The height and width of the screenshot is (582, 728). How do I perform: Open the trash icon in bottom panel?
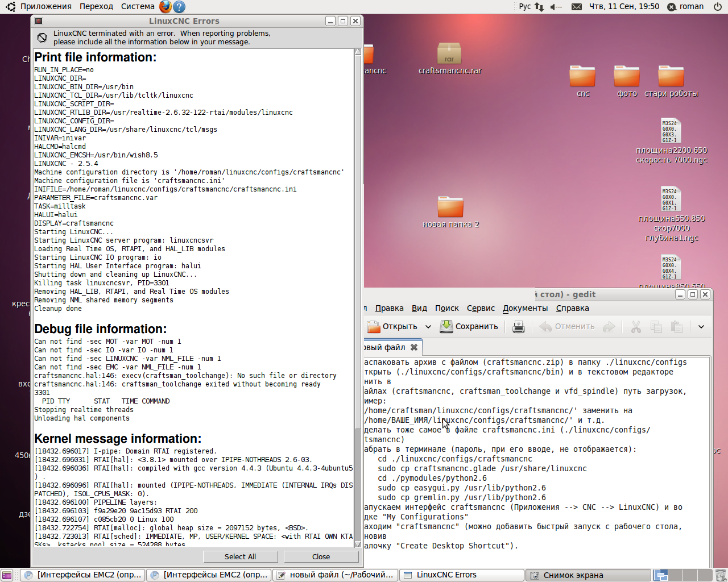[x=721, y=575]
